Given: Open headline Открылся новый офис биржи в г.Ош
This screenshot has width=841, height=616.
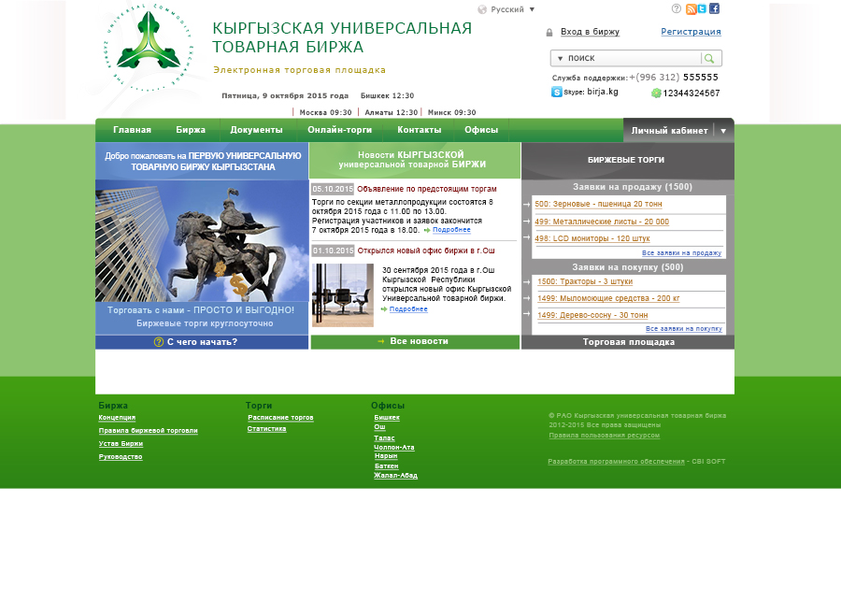Looking at the screenshot, I should [426, 251].
